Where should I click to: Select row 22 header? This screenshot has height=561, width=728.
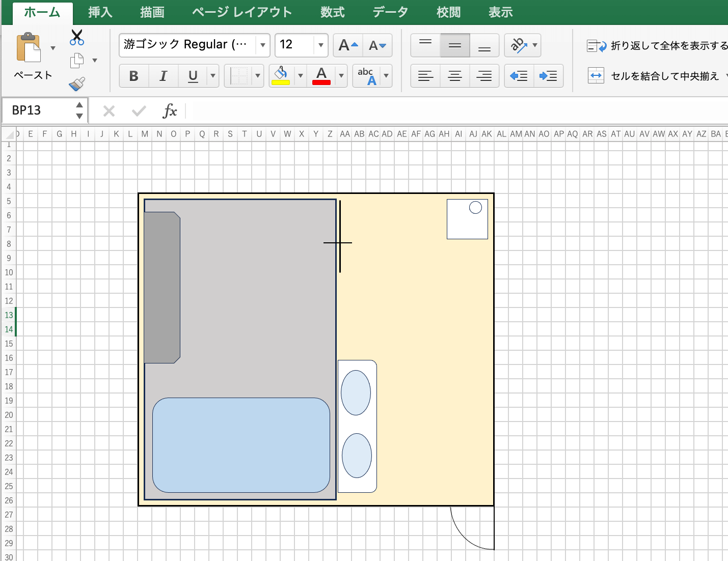click(9, 443)
